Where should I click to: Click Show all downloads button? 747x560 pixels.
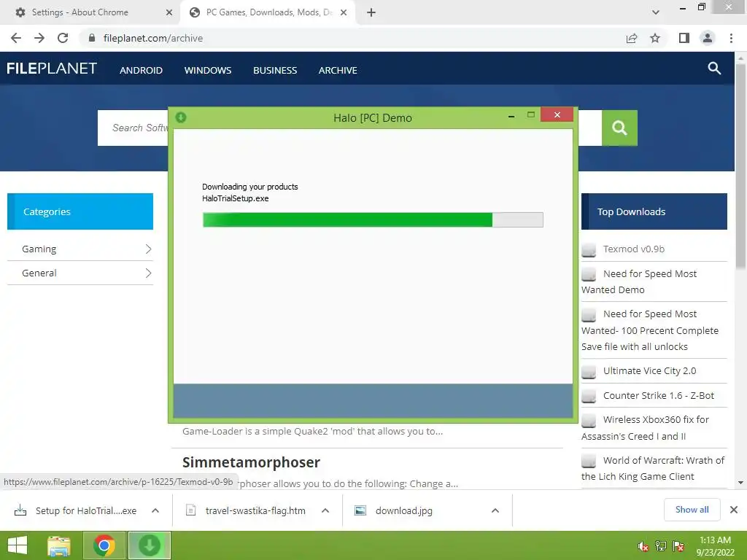click(692, 510)
